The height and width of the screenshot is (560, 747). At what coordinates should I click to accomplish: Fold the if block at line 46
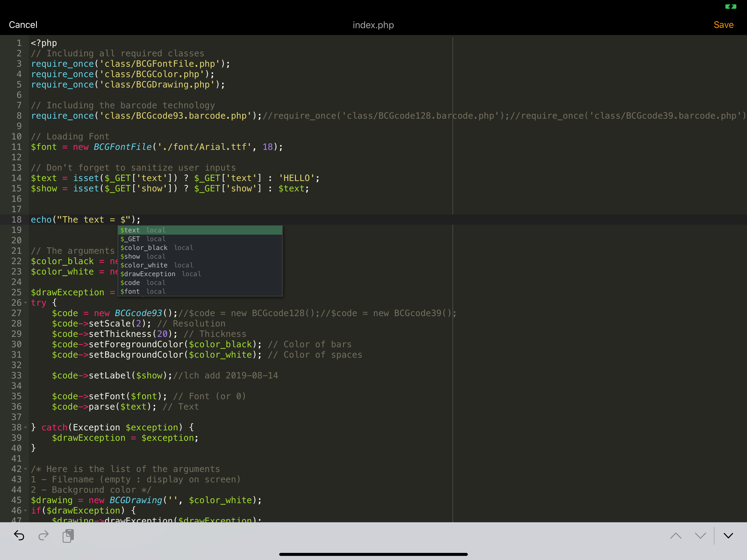click(x=25, y=511)
